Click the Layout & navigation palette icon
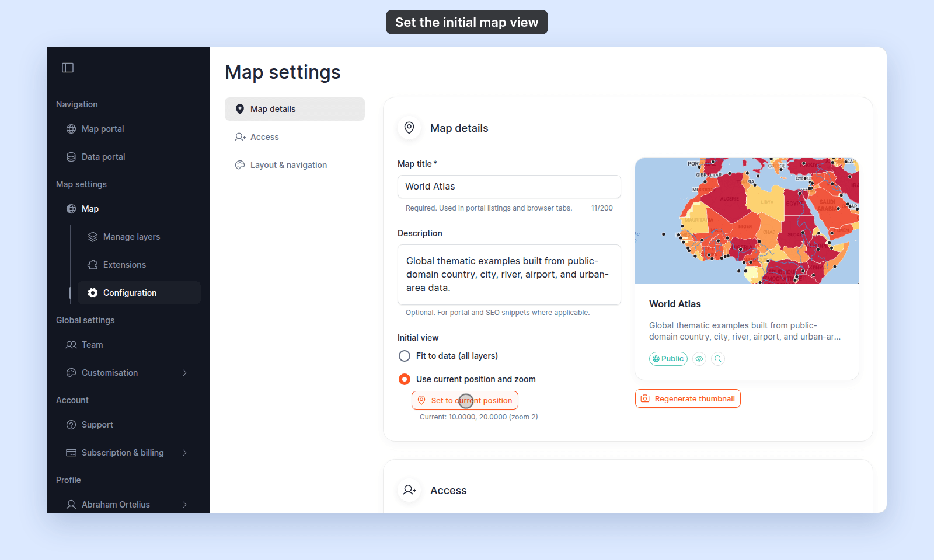This screenshot has width=934, height=560. (240, 165)
